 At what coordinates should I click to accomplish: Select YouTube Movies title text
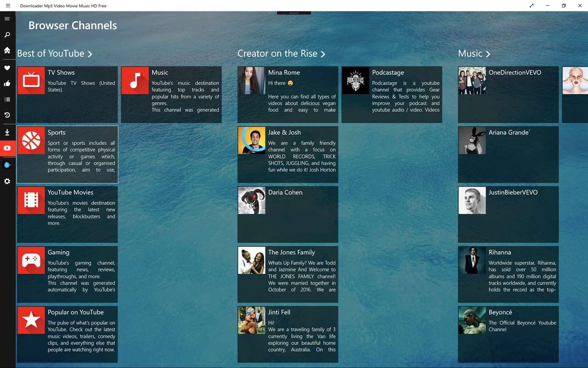pos(70,193)
